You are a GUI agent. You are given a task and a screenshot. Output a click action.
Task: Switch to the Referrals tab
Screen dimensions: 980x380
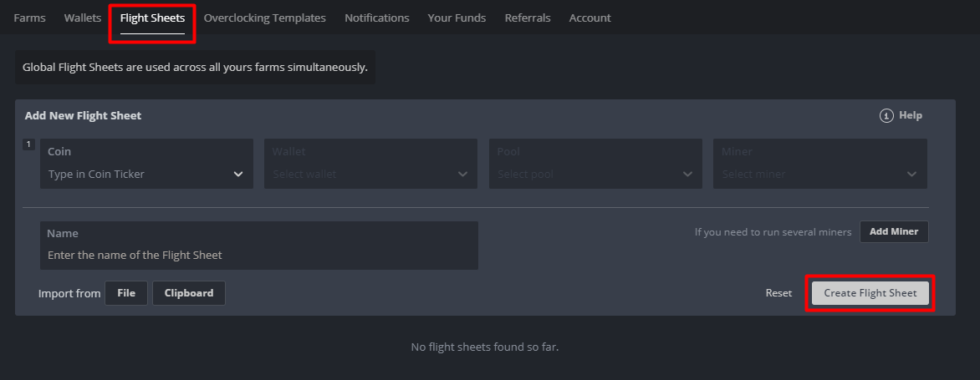coord(528,18)
